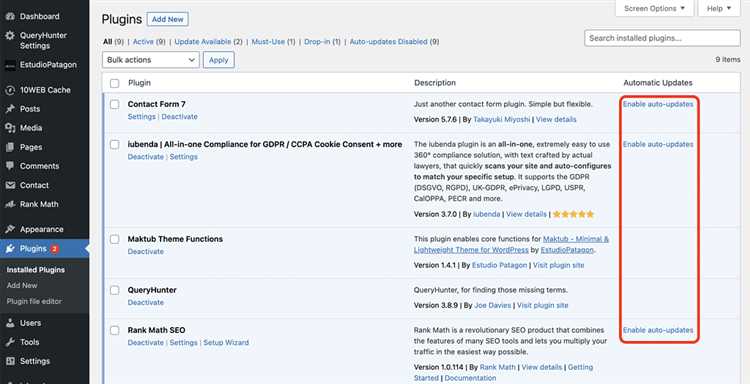Screen dimensions: 750x384
Task: Click the iubenda five-star rating
Action: click(x=574, y=214)
